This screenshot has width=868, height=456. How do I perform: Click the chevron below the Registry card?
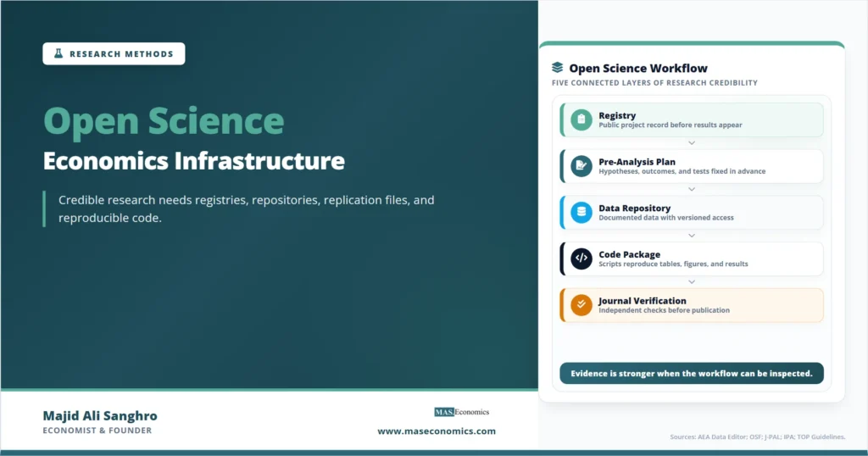pyautogui.click(x=692, y=142)
